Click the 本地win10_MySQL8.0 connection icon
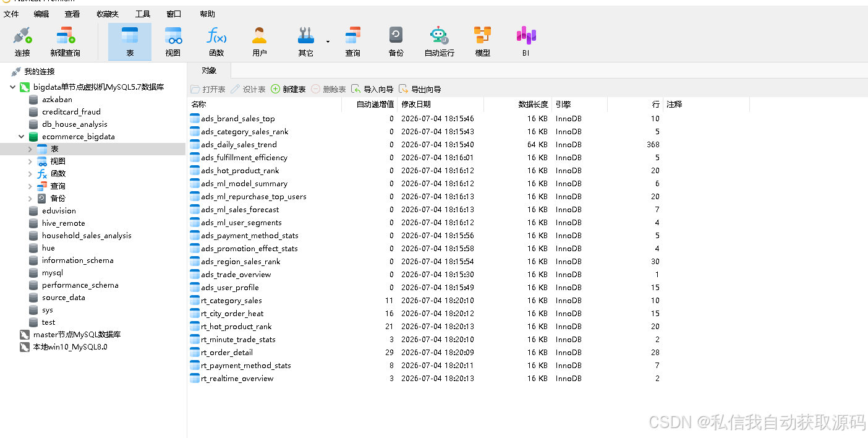Viewport: 868px width, 438px height. tap(25, 347)
